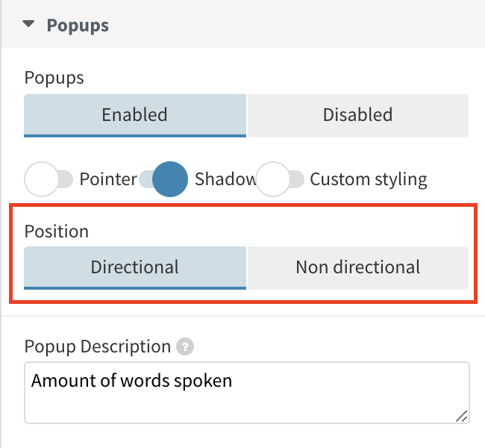Select the Enabled popups option
This screenshot has width=485, height=448.
(x=134, y=115)
